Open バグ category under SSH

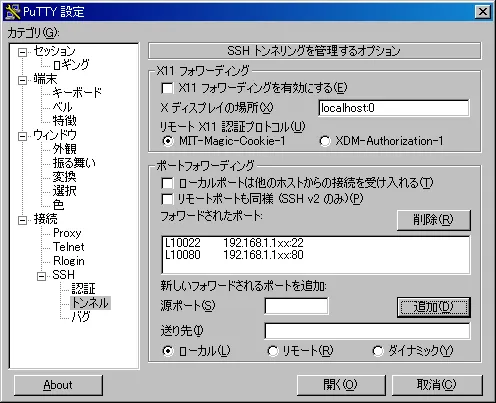[x=81, y=317]
